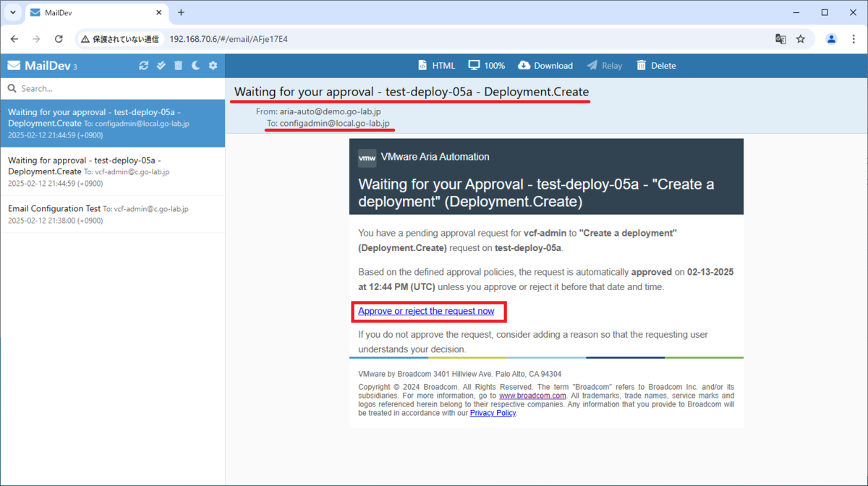The width and height of the screenshot is (868, 486).
Task: Open MailDev settings via the gear icon
Action: 213,66
